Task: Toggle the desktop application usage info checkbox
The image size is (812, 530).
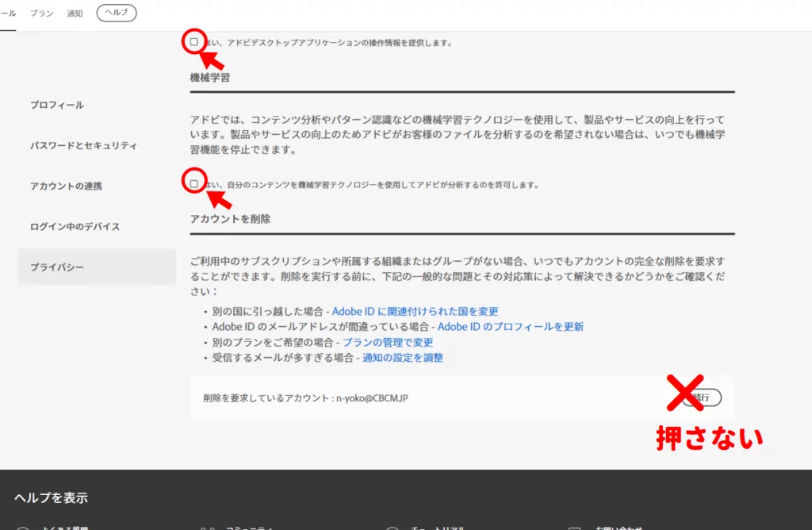Action: point(194,42)
